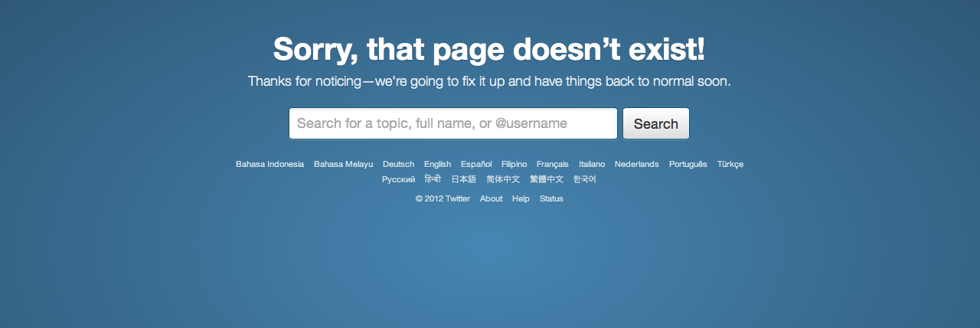Image resolution: width=980 pixels, height=328 pixels.
Task: Open the About link in footer
Action: coord(491,198)
